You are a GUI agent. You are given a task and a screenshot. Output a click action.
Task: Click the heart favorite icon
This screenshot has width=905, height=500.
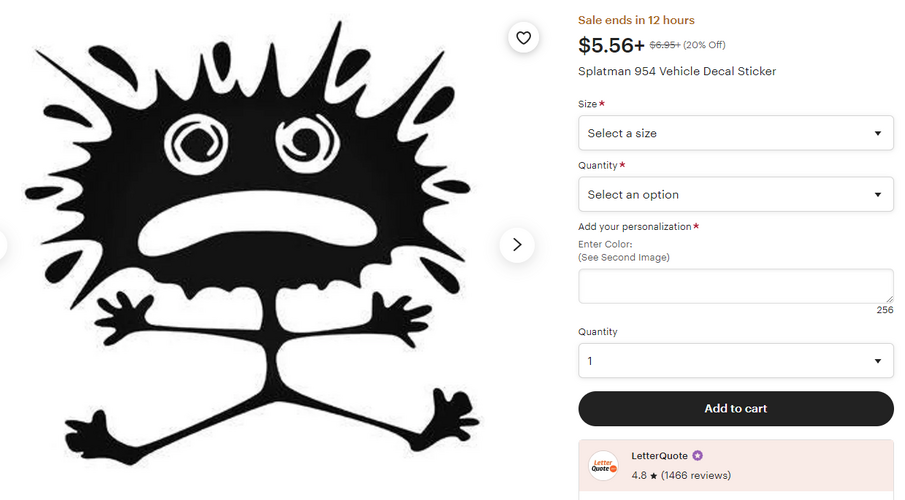(523, 38)
